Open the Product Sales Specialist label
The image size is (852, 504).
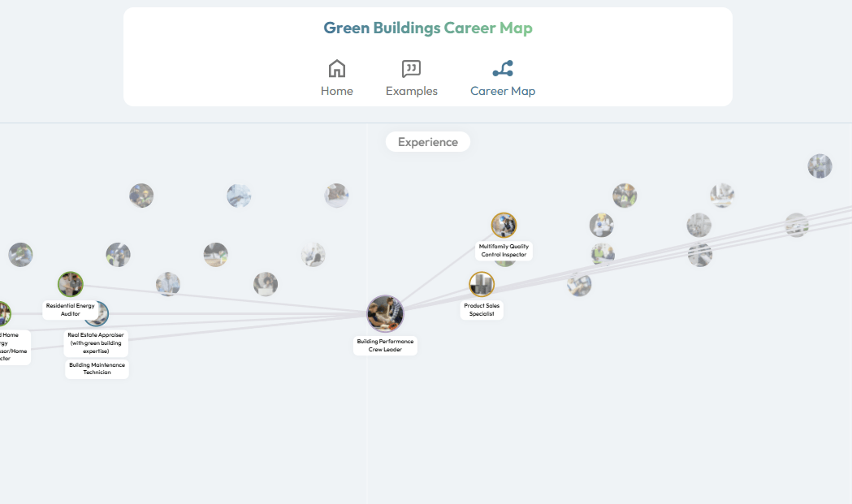[x=481, y=308]
